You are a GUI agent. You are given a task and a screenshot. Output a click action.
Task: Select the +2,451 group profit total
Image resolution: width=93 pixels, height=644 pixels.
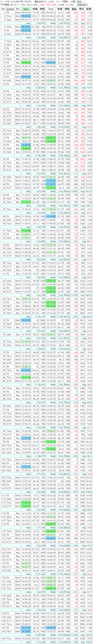(74, 191)
